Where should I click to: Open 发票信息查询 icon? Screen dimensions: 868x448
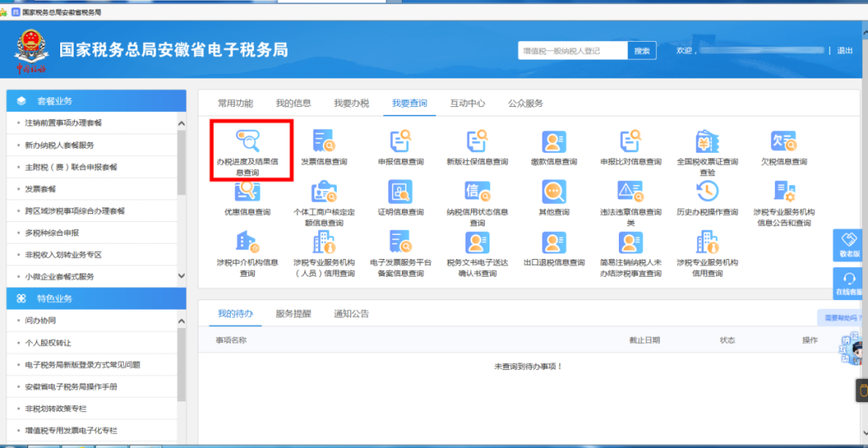coord(324,141)
